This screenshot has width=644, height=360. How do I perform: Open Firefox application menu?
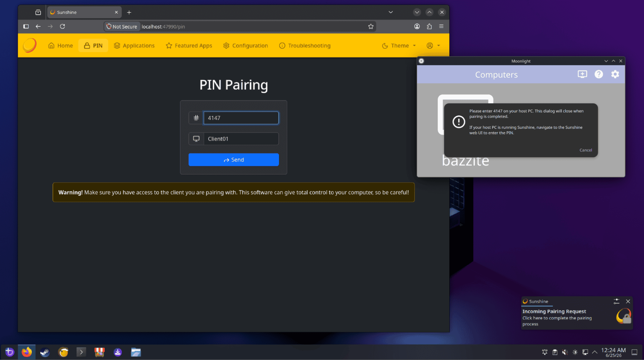pos(441,26)
